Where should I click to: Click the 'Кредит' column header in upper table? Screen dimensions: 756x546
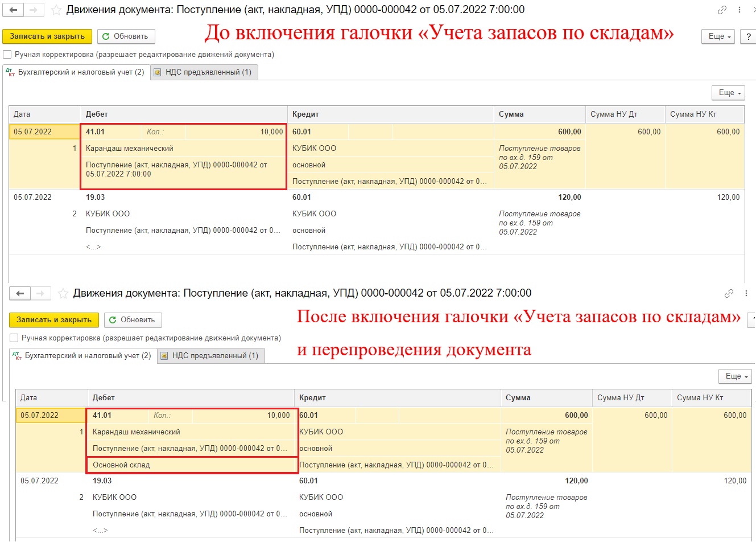[x=390, y=114]
